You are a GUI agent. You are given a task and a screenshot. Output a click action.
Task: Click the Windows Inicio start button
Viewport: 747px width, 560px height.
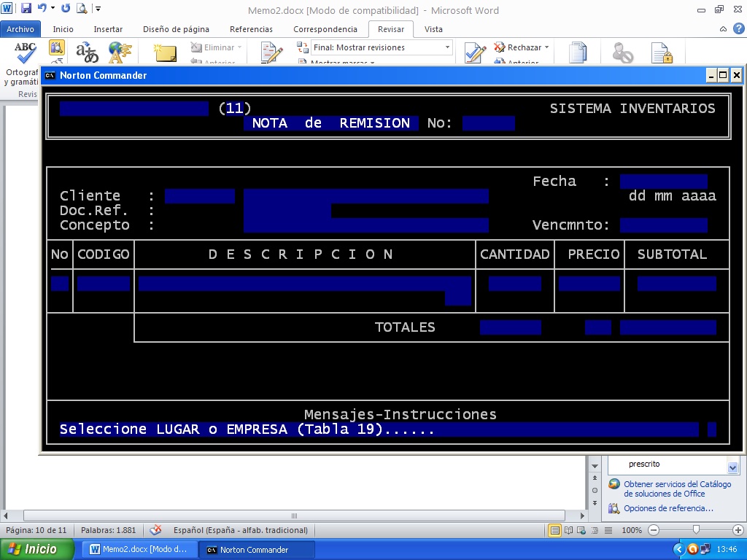37,549
